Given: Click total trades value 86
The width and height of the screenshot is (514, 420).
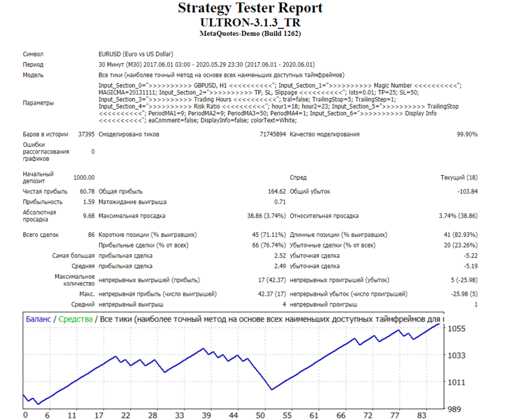Looking at the screenshot, I should 91,235.
